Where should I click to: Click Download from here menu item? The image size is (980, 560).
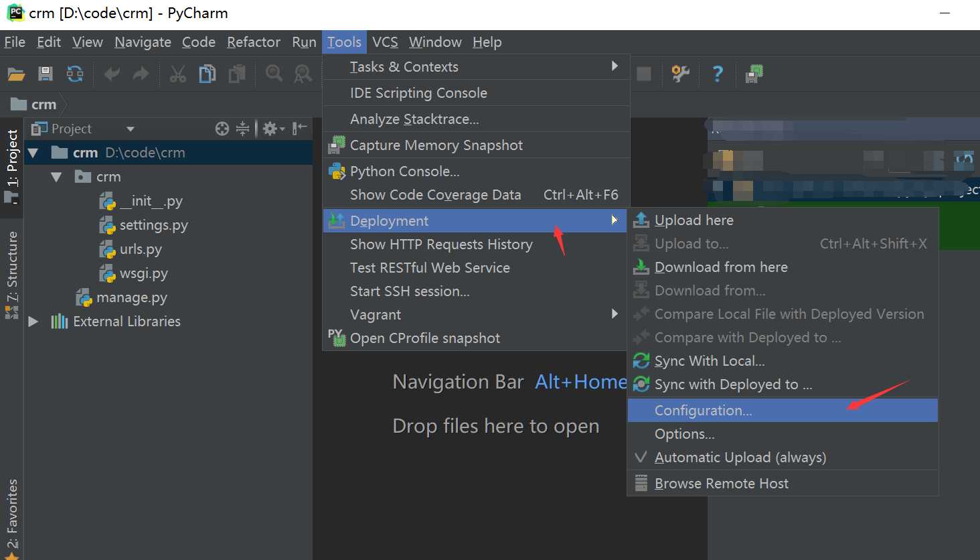click(783, 267)
